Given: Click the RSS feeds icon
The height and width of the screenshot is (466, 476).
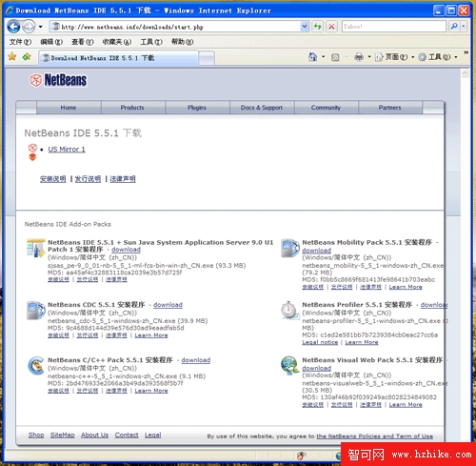Looking at the screenshot, I should [335, 57].
